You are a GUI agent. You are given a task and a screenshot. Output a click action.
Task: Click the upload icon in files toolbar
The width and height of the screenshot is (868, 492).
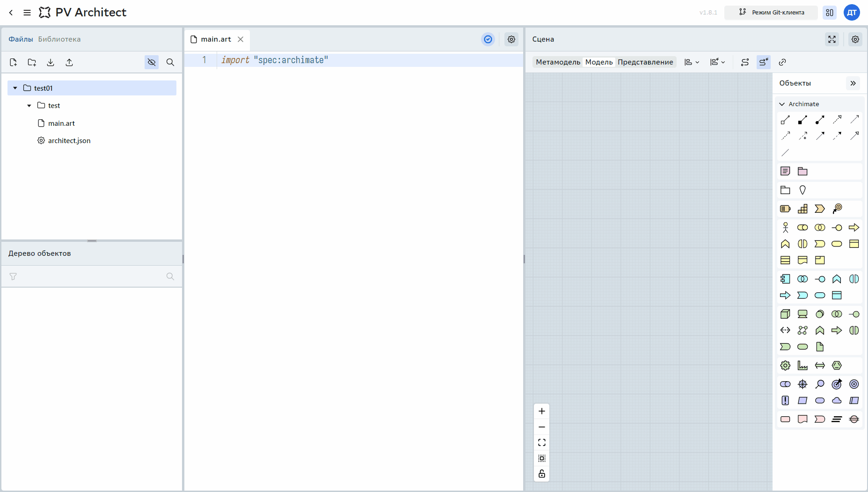[69, 62]
